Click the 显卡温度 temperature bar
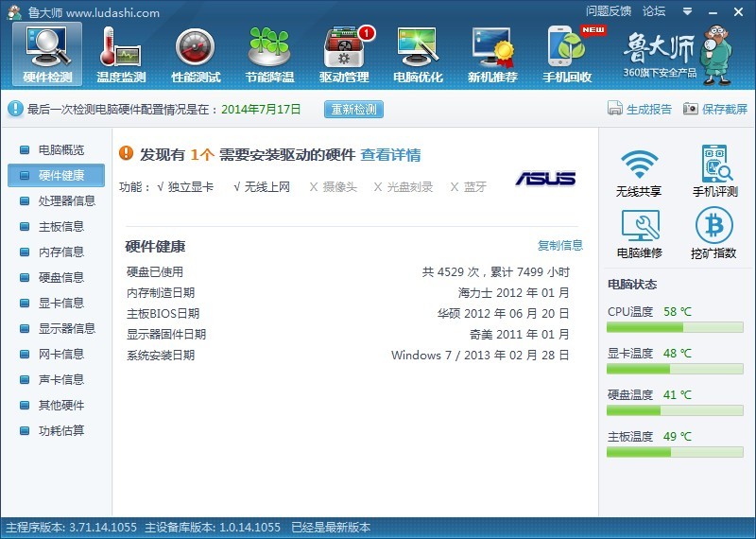Viewport: 756px width, 539px height. click(x=675, y=369)
